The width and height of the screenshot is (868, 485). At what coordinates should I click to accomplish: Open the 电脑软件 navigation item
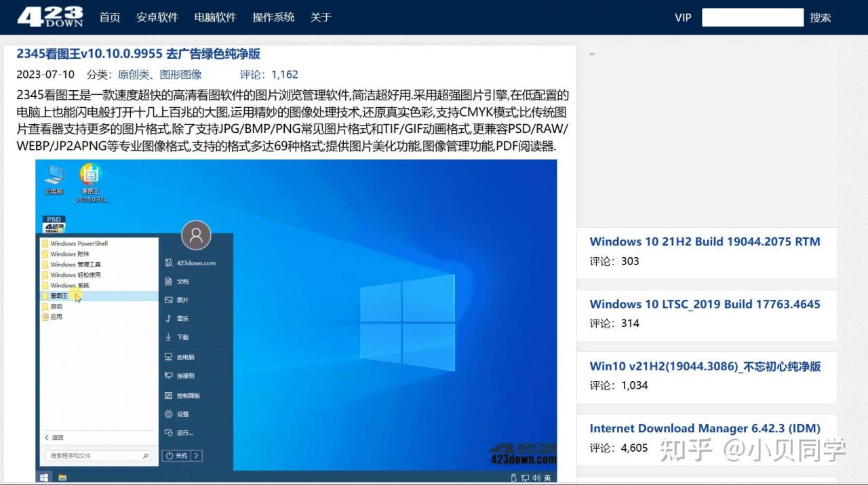(215, 18)
